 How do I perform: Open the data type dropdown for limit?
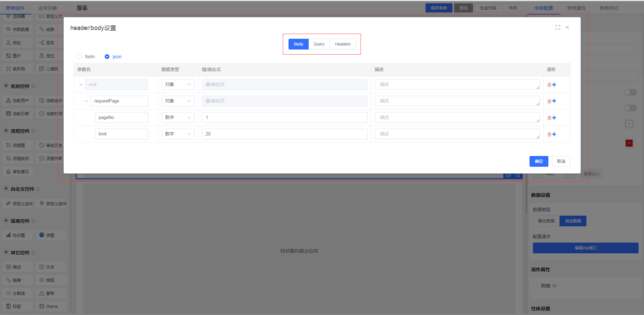pos(178,134)
